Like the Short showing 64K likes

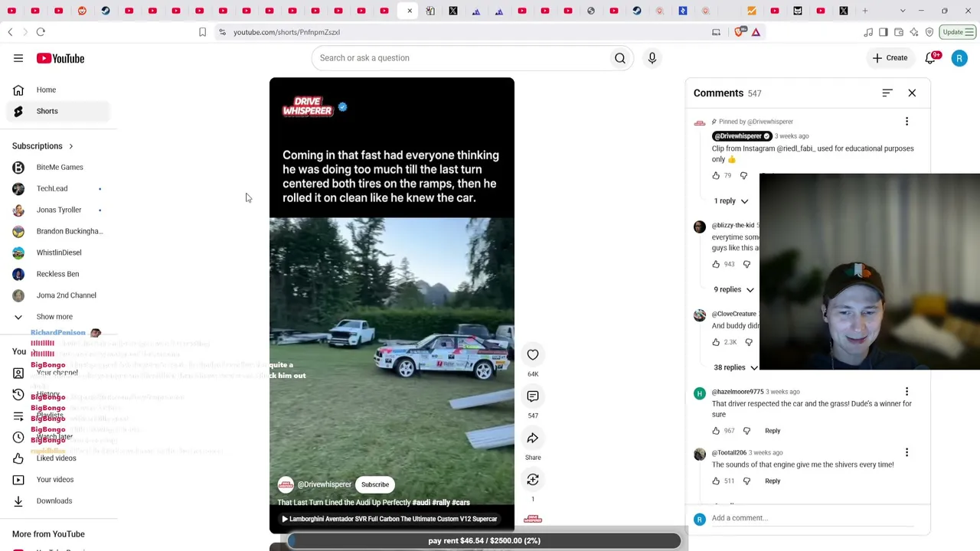click(x=533, y=354)
